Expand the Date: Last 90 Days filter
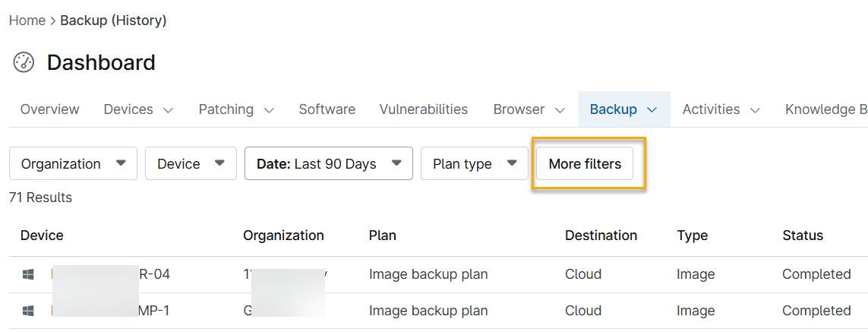 coord(328,163)
